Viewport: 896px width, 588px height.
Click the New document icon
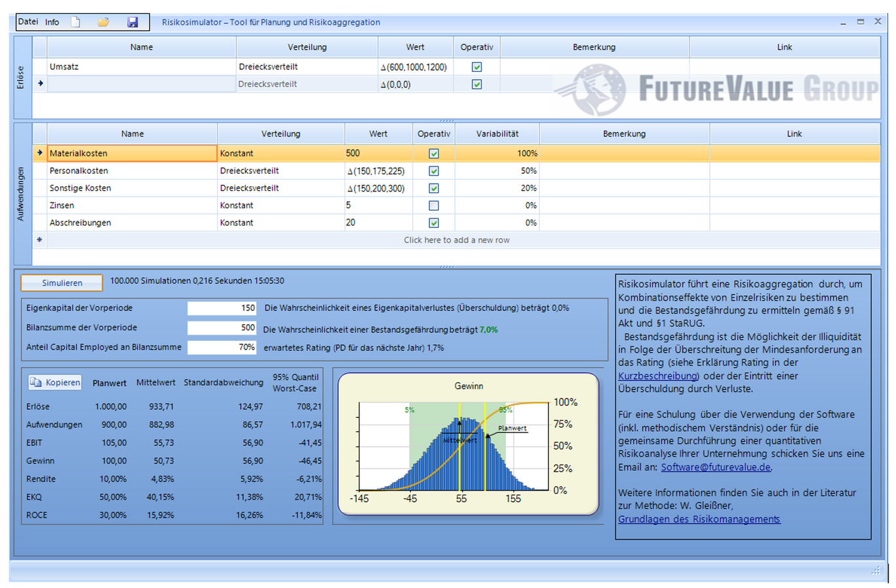click(x=76, y=22)
